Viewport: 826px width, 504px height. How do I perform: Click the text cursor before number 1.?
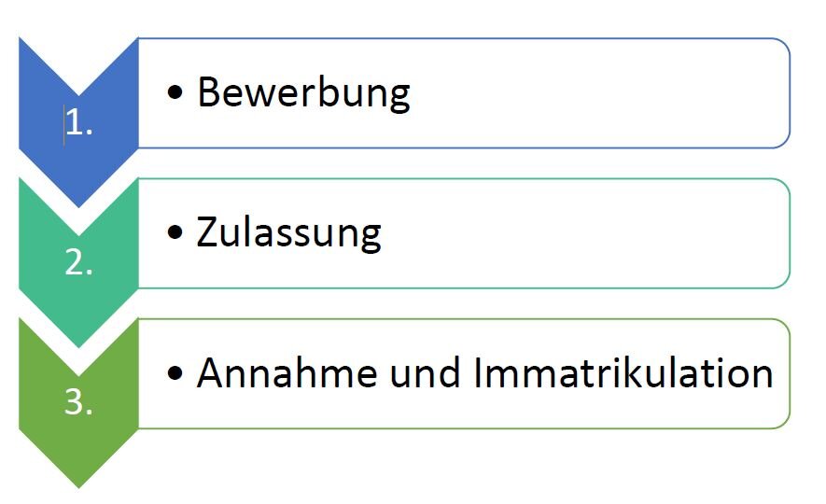64,125
